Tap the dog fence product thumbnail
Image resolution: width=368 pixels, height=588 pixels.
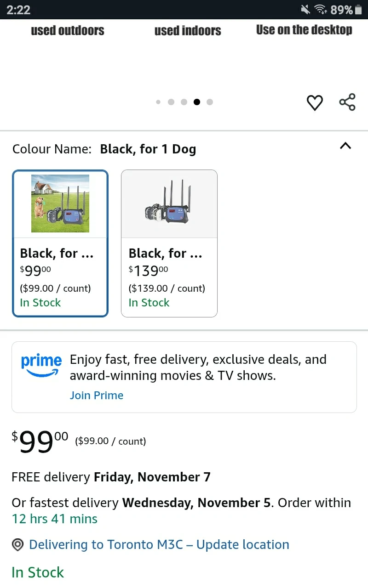click(60, 204)
